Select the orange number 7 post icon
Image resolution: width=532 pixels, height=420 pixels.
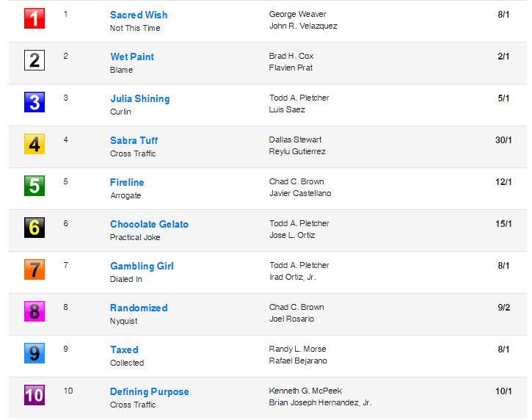click(34, 269)
